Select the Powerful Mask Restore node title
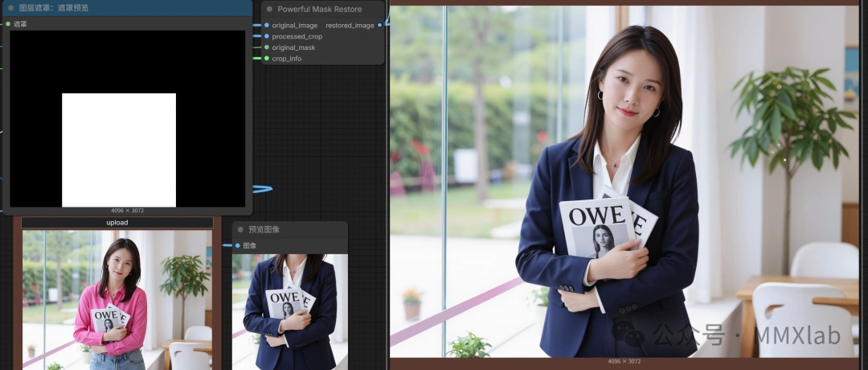The width and height of the screenshot is (868, 370). 319,9
